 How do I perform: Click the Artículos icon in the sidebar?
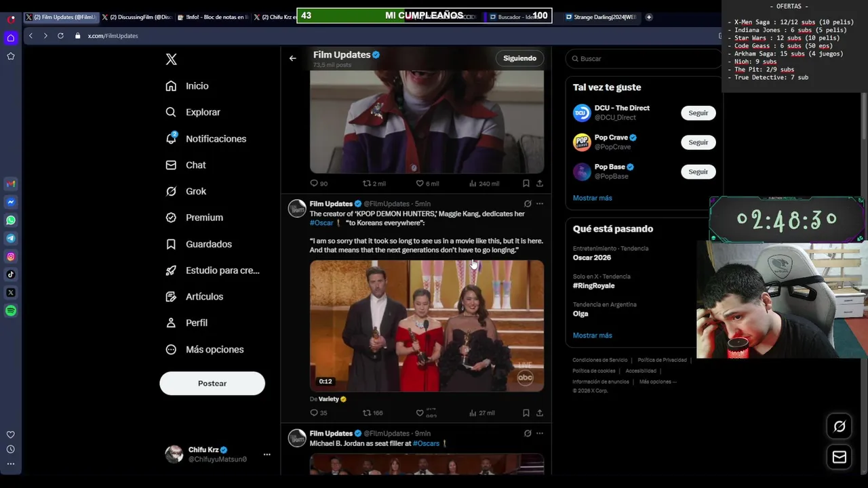pyautogui.click(x=171, y=297)
